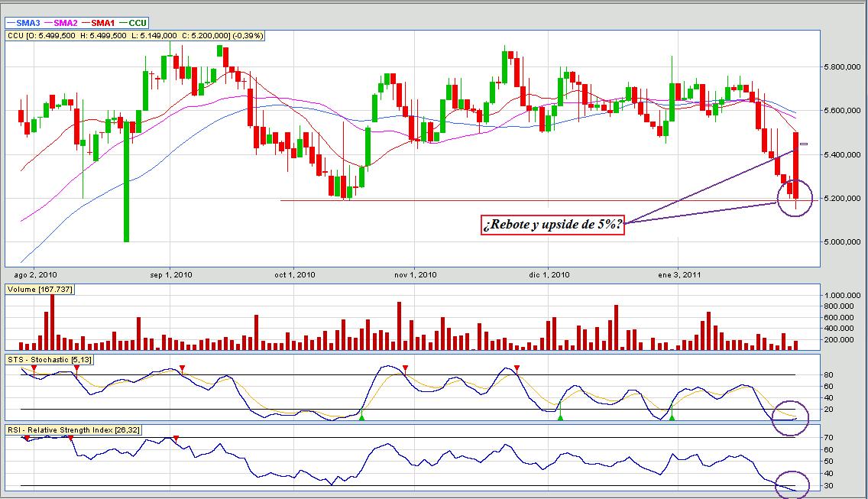Click the Volume [167.737] panel label
This screenshot has height=499, width=868.
point(39,289)
